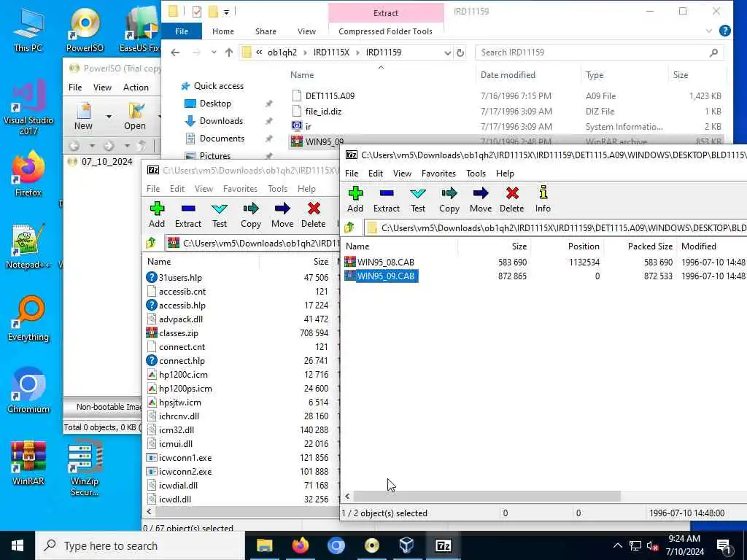The width and height of the screenshot is (747, 560).
Task: Refresh the Explorer folder view
Action: point(460,52)
